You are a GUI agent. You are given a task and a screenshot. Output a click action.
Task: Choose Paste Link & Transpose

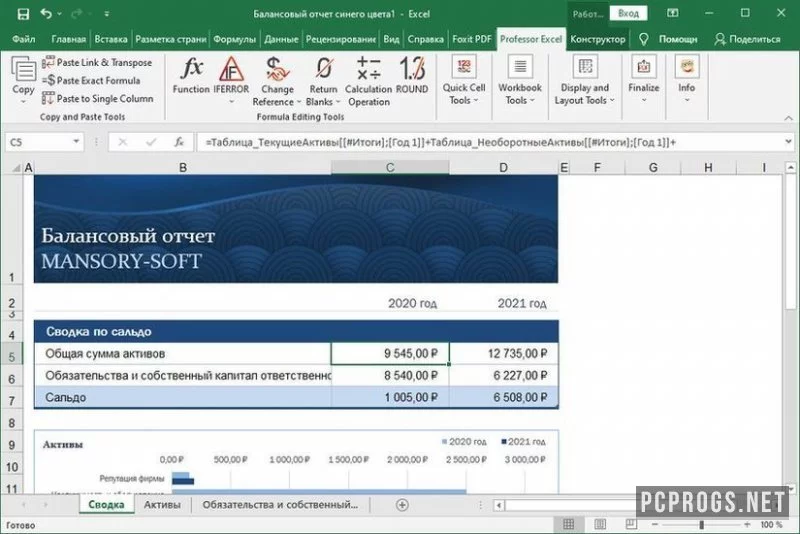tap(97, 62)
